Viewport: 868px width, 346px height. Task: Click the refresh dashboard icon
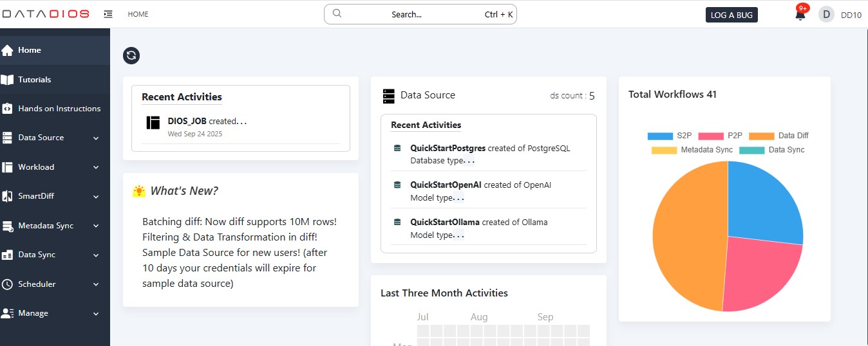(131, 55)
